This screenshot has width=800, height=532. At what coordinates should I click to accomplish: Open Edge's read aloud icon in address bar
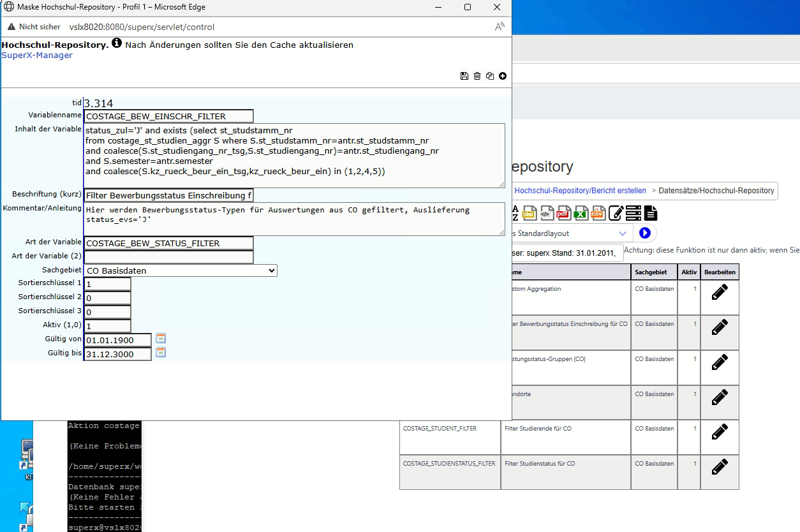pos(500,27)
